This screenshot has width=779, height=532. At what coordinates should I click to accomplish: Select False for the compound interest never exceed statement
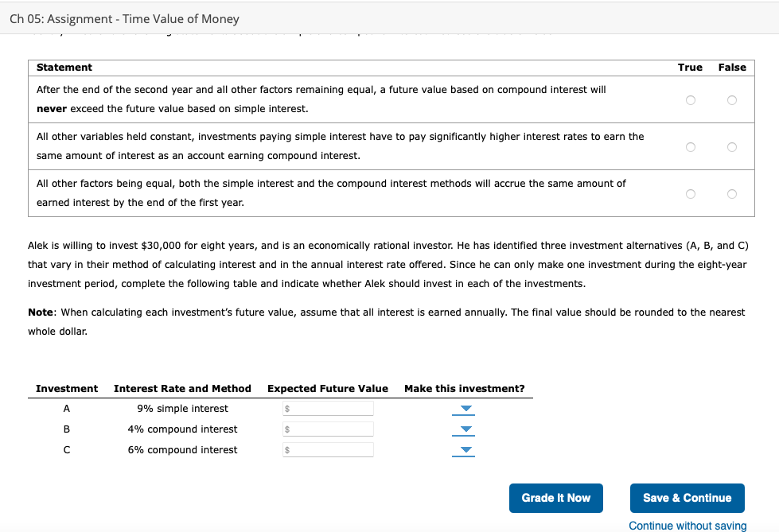click(x=731, y=99)
